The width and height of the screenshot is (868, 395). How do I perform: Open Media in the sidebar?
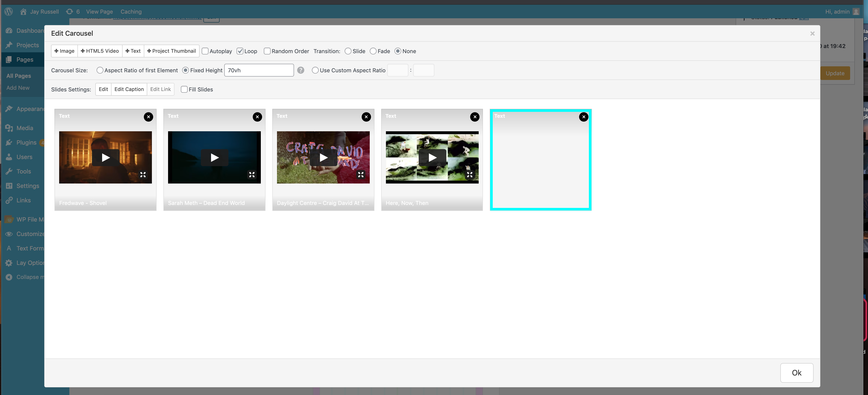click(25, 128)
